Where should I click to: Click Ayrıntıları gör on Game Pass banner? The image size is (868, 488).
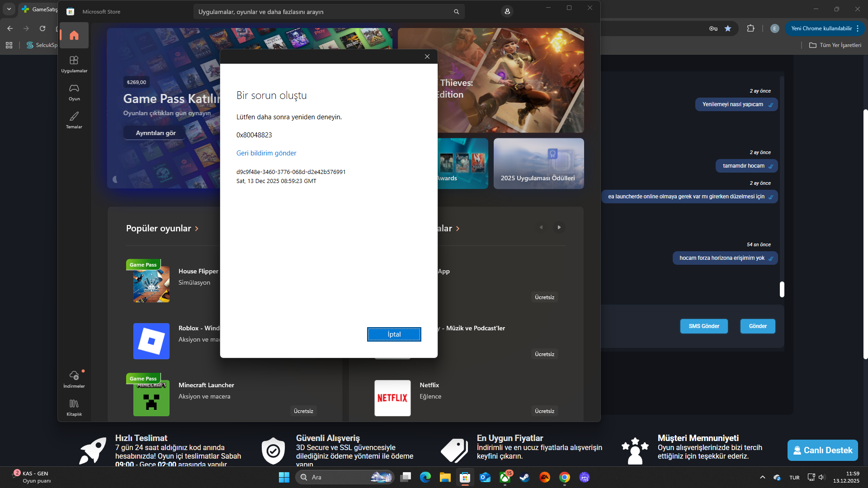click(156, 133)
